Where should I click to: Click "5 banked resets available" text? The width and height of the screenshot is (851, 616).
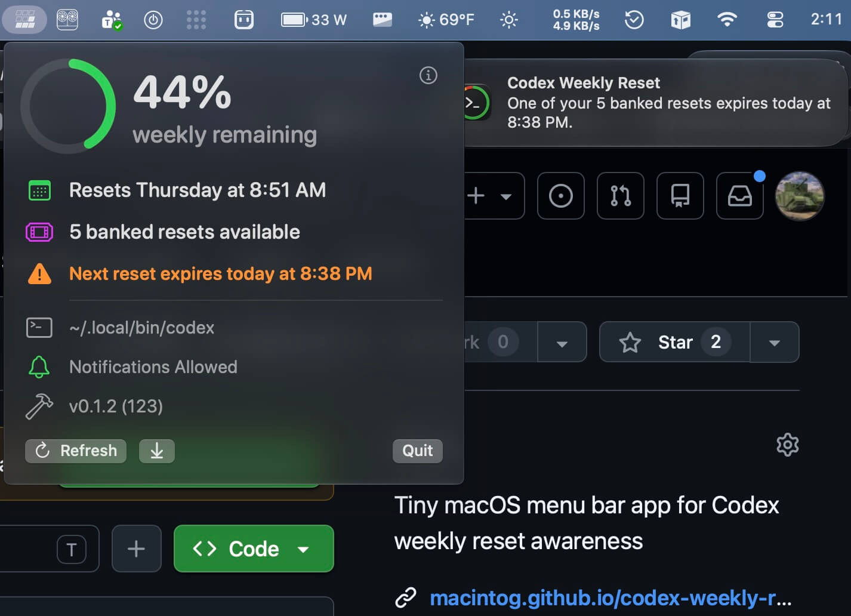[184, 232]
